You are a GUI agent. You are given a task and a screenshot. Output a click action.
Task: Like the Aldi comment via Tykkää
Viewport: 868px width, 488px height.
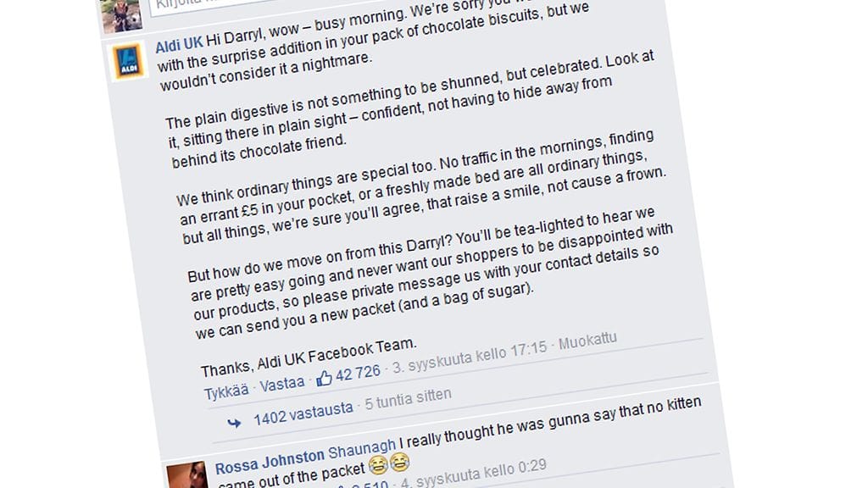[x=225, y=391]
